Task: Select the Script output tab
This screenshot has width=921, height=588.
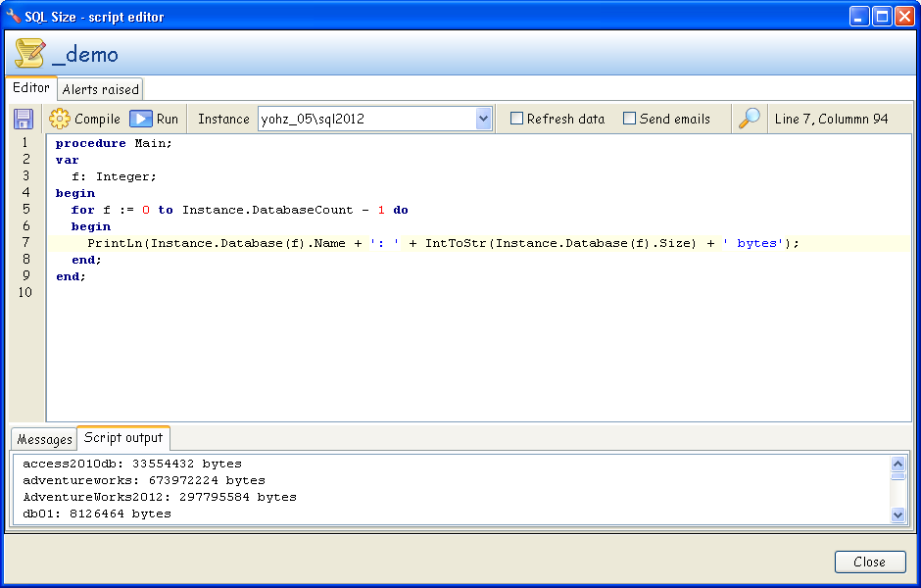Action: click(123, 438)
